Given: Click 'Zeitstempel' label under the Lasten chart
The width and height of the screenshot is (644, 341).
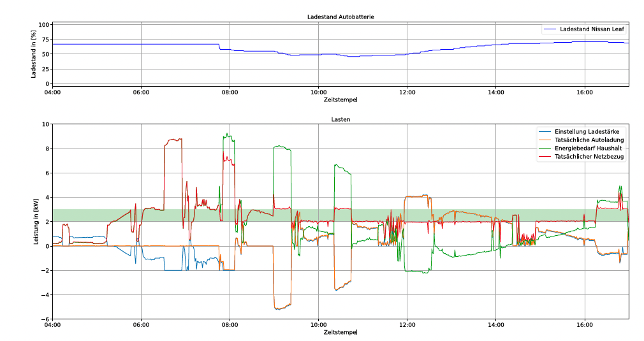Looking at the screenshot, I should coord(340,332).
